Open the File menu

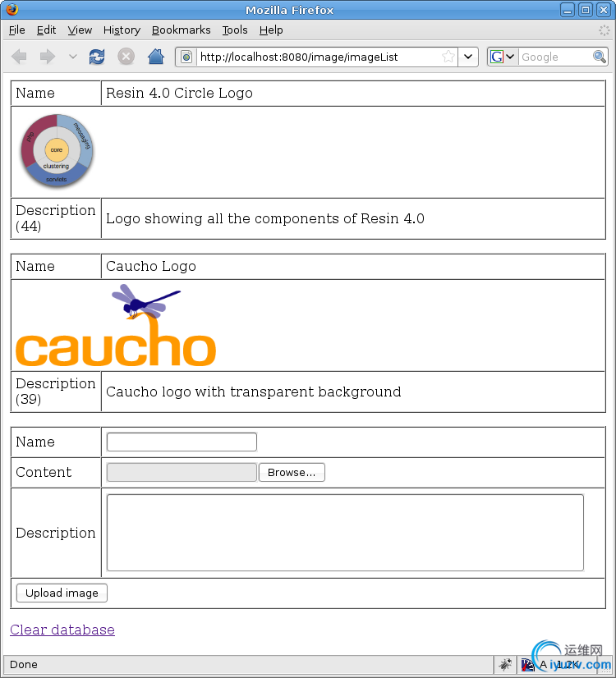[17, 30]
